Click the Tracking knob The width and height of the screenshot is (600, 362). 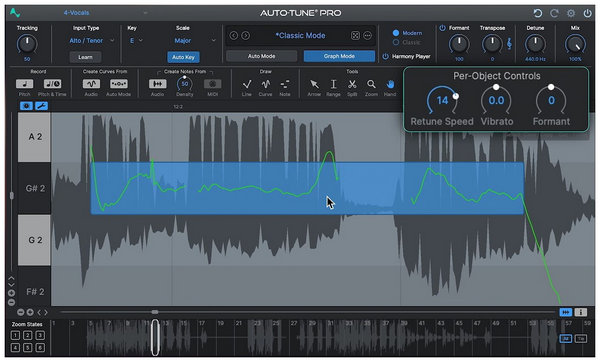click(27, 44)
